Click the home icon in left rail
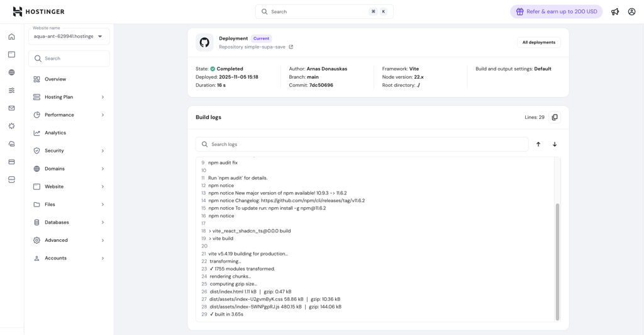The height and width of the screenshot is (335, 644). [11, 37]
